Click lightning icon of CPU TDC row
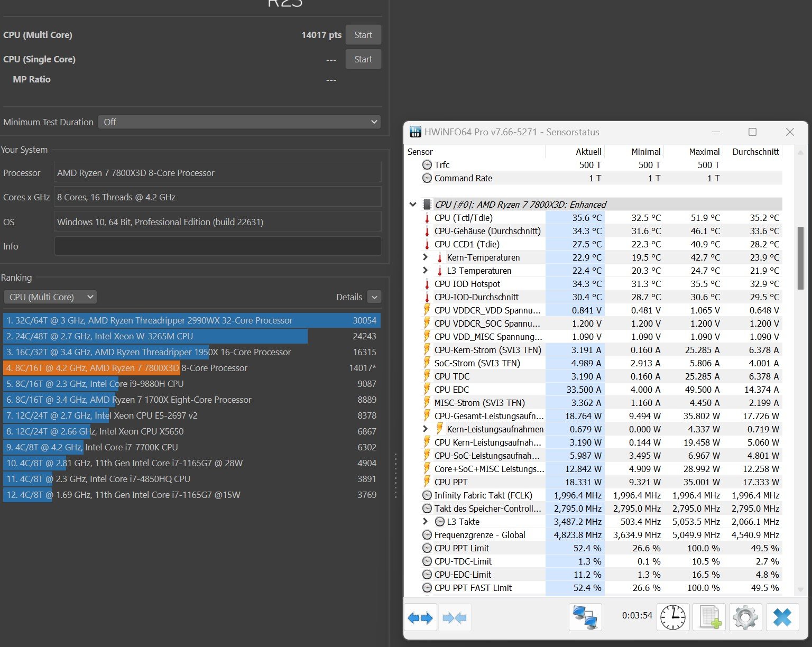Viewport: 812px width, 647px height. pos(427,376)
